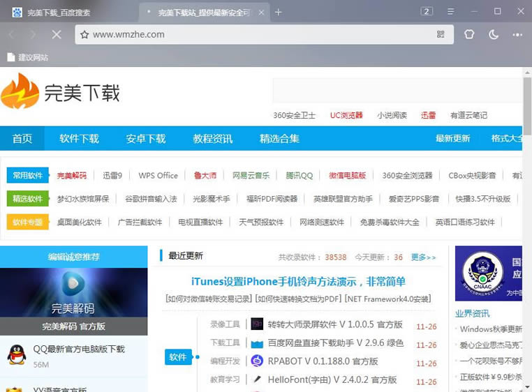Viewport: 532px width, 392px height.
Task: Open the 广告拦截软件 link
Action: [x=140, y=222]
